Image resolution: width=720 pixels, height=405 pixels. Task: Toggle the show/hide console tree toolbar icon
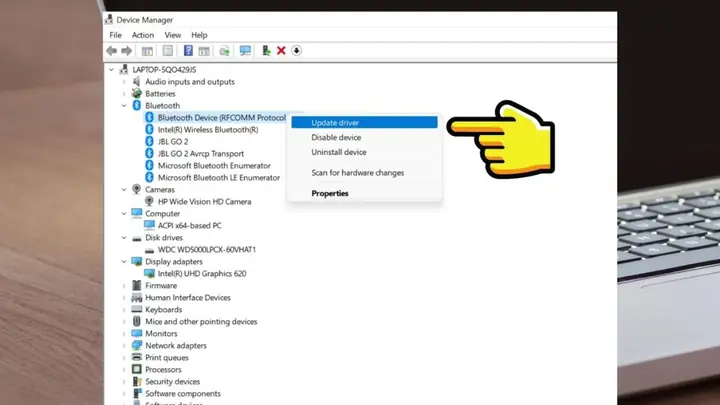pyautogui.click(x=147, y=51)
